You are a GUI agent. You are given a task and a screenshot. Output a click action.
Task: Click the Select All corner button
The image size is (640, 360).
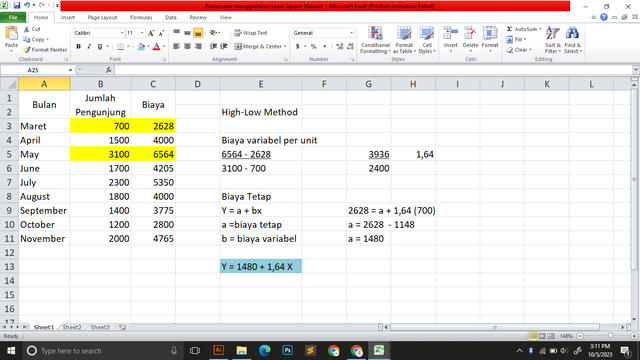pos(9,84)
